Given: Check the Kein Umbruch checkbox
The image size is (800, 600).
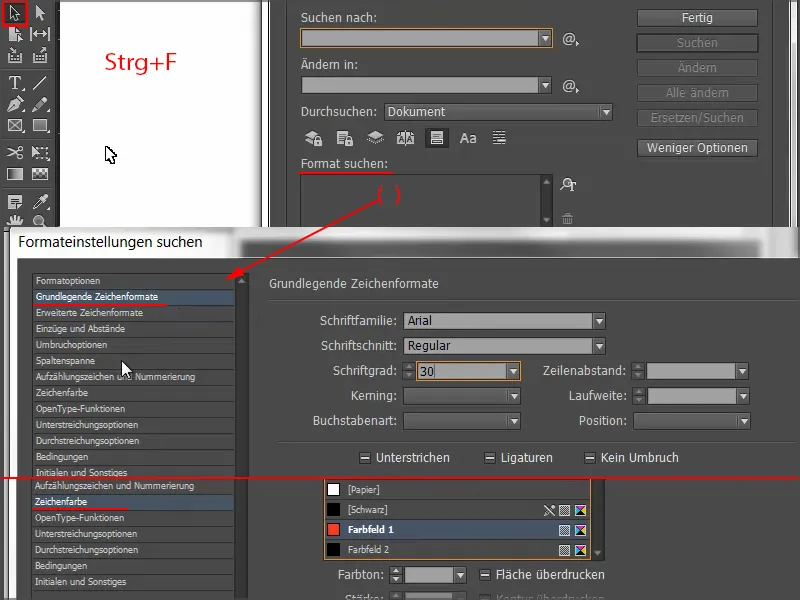Looking at the screenshot, I should pos(589,458).
